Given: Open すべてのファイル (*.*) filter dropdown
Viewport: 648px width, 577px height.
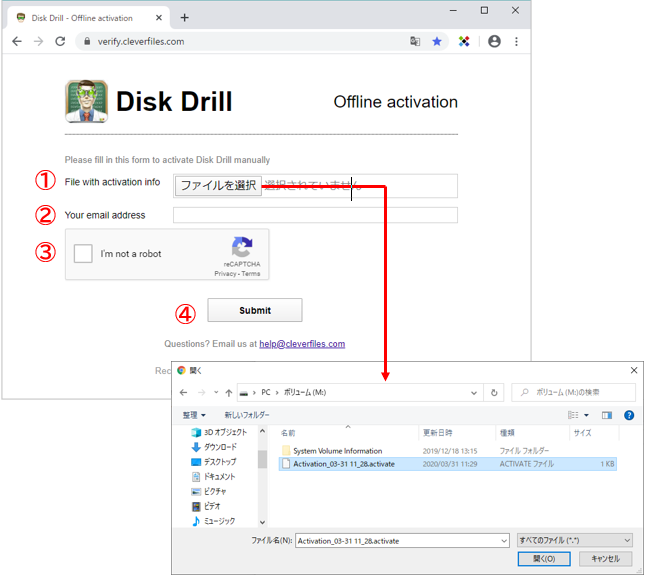Looking at the screenshot, I should (575, 540).
